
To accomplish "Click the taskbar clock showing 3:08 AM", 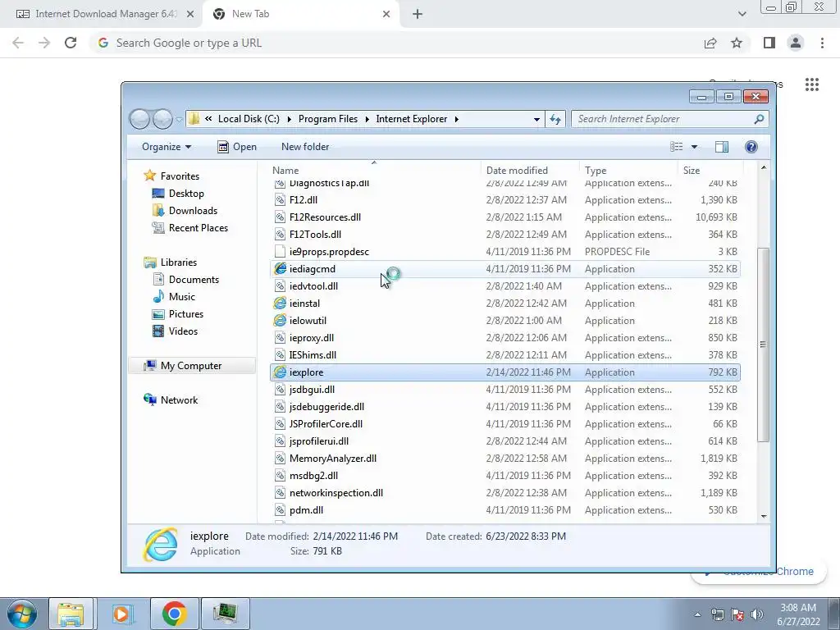I will (x=798, y=614).
